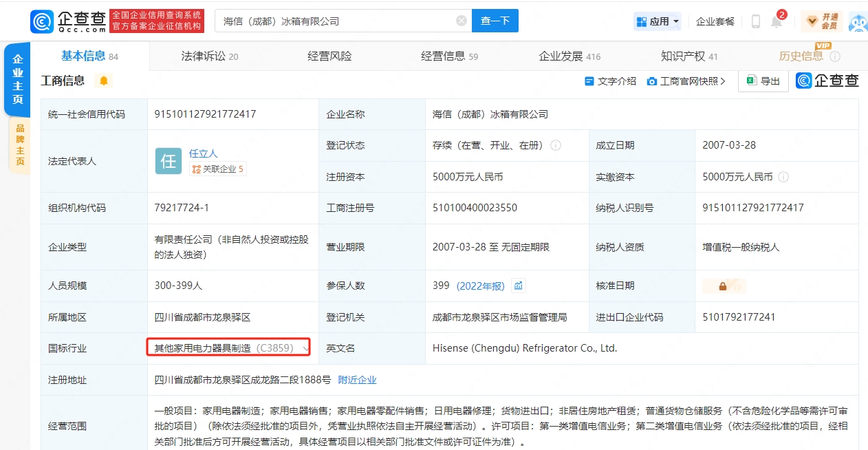Click 关联企业 5 tag
Viewport: 868px width, 450px height.
tap(217, 169)
